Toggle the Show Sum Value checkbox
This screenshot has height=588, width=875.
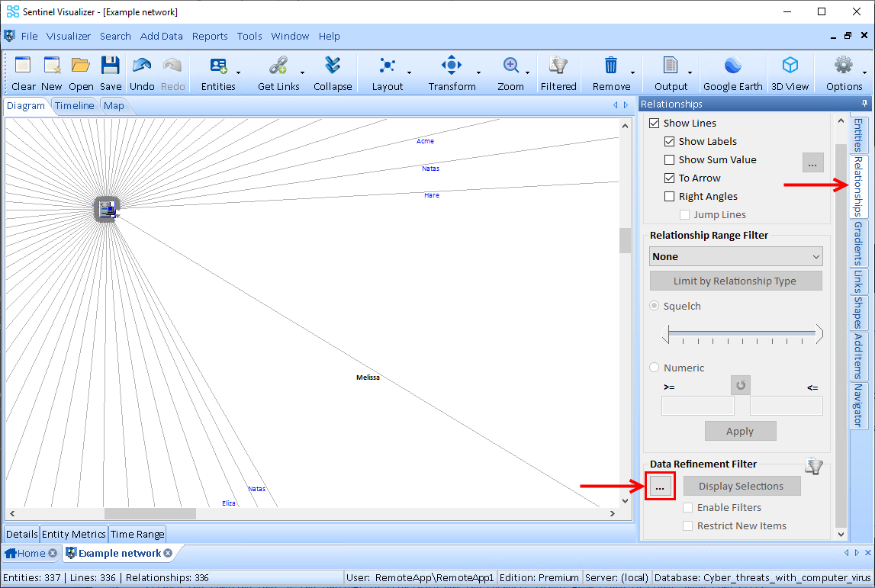pos(670,159)
